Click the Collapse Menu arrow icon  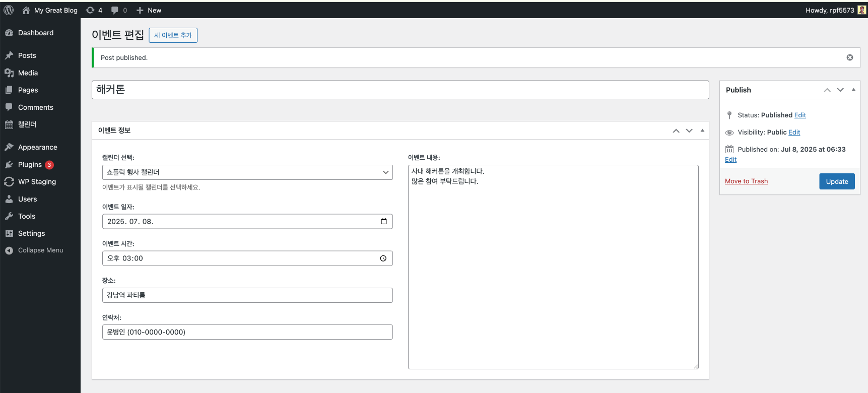pos(9,250)
